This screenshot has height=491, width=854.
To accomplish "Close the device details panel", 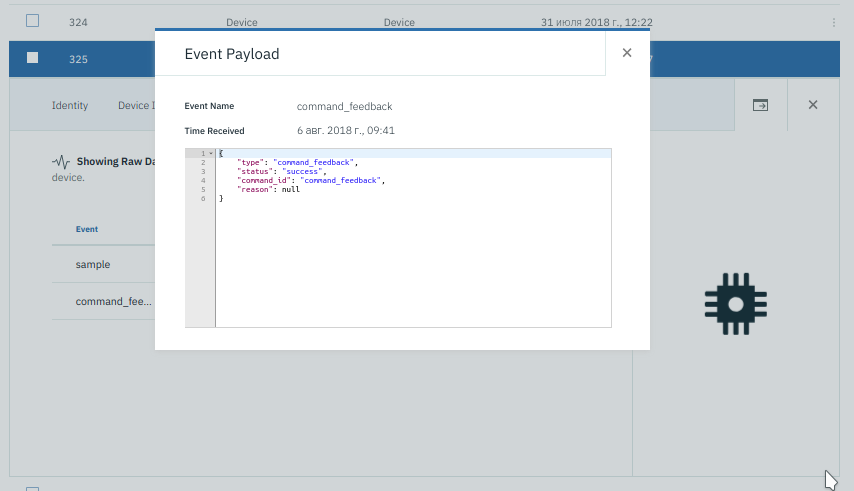I will click(813, 105).
